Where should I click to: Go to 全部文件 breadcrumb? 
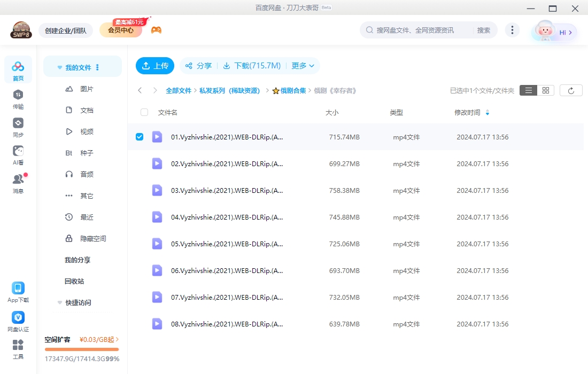[x=179, y=91]
